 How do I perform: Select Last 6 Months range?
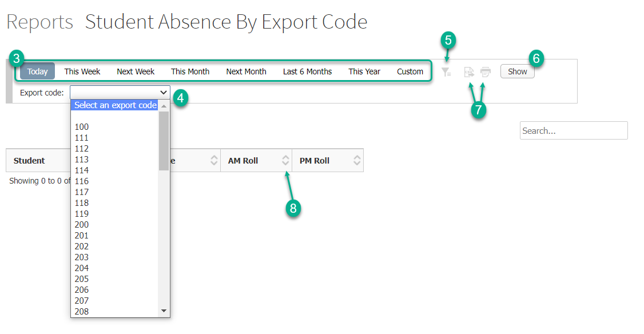click(307, 71)
